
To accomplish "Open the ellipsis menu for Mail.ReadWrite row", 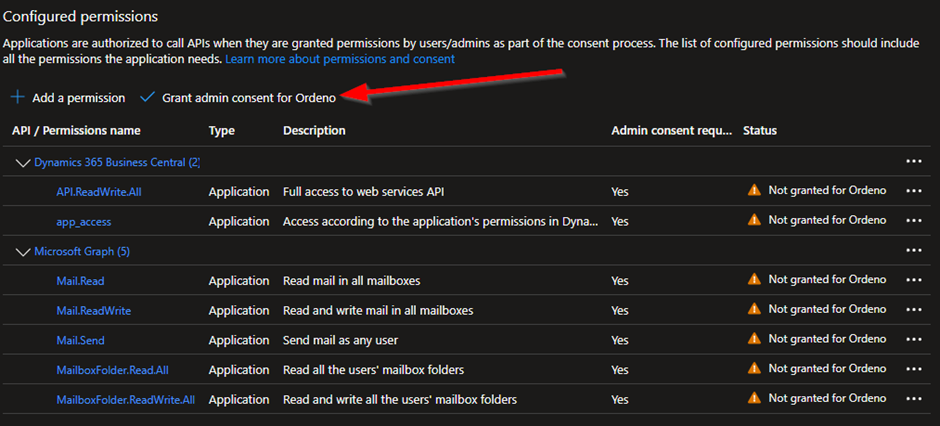I will 914,310.
